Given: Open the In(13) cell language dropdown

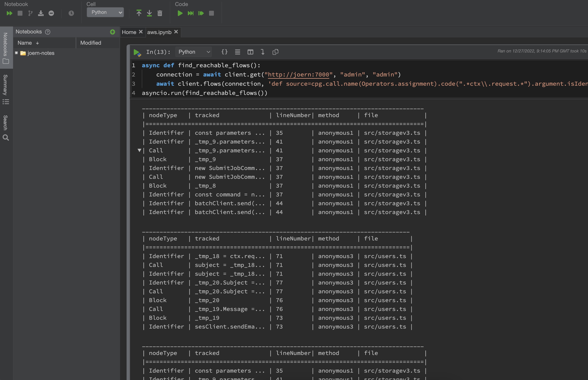Looking at the screenshot, I should click(193, 52).
